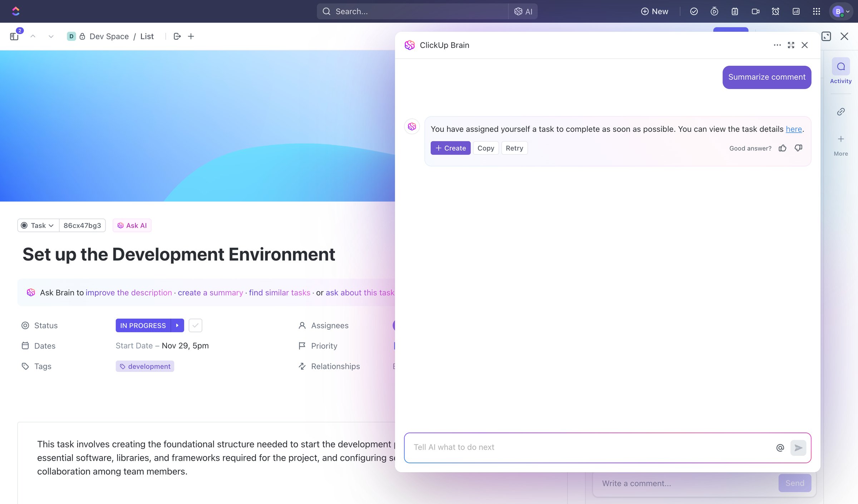Expand ClickUp Brain panel to fullscreen
The height and width of the screenshot is (504, 858).
tap(791, 45)
